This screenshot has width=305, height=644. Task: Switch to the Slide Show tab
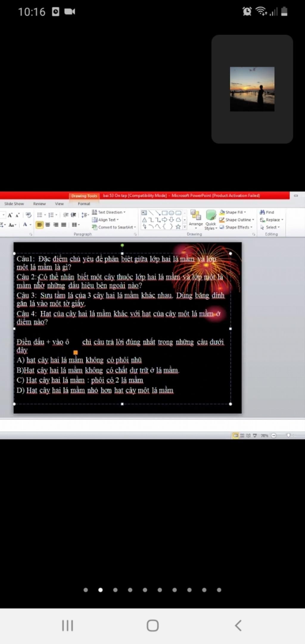click(x=14, y=204)
